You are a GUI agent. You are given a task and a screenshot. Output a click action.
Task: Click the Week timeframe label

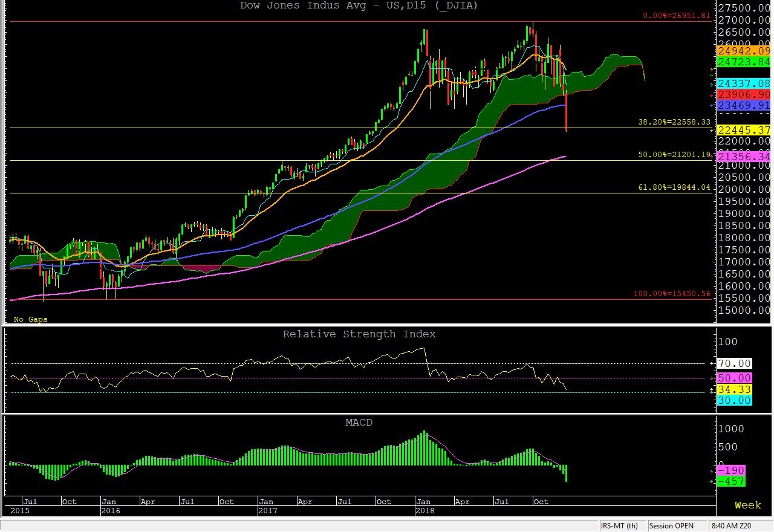[747, 505]
